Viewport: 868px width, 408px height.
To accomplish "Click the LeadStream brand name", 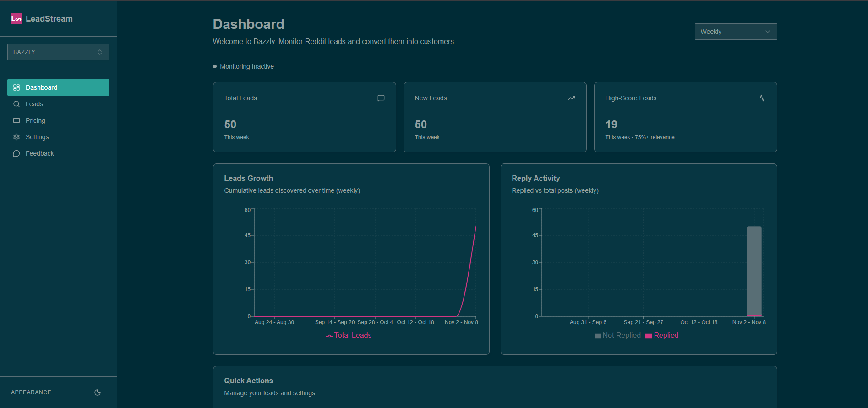I will click(49, 19).
